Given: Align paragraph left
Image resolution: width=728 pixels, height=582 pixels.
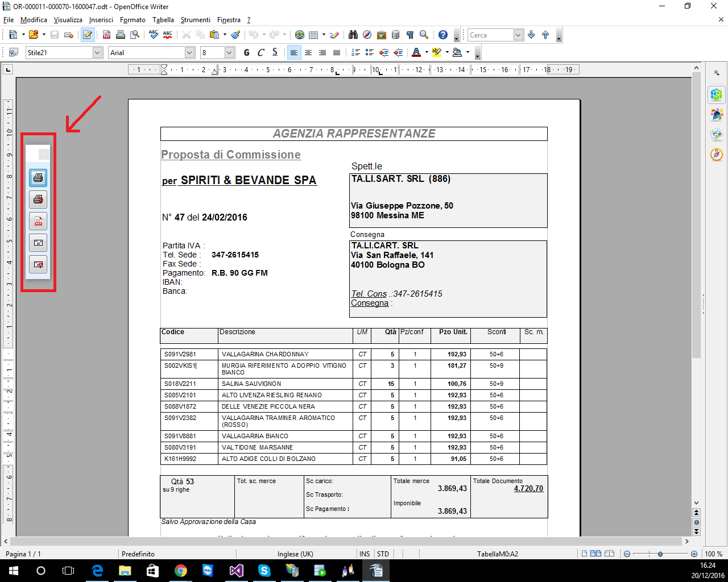Looking at the screenshot, I should [x=294, y=52].
